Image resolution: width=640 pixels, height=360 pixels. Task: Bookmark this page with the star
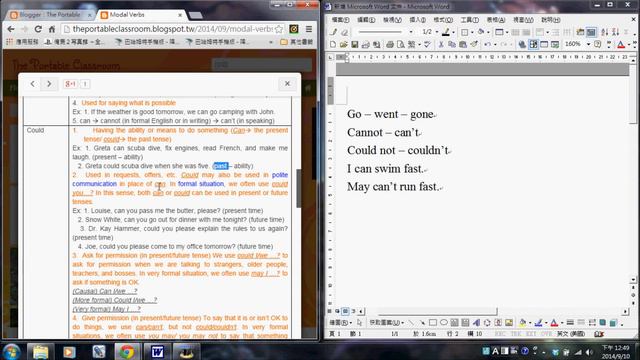[279, 29]
